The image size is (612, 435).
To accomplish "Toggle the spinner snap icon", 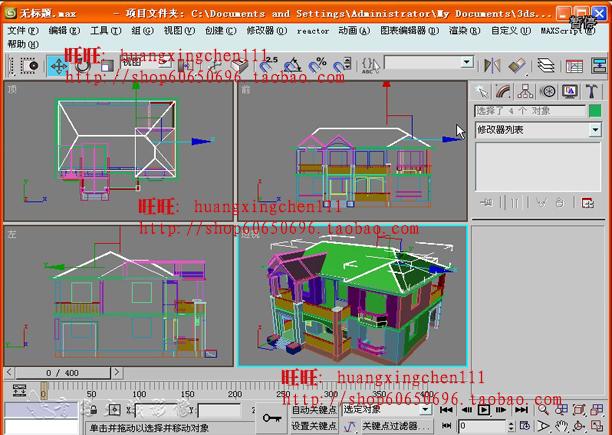I will coord(343,65).
